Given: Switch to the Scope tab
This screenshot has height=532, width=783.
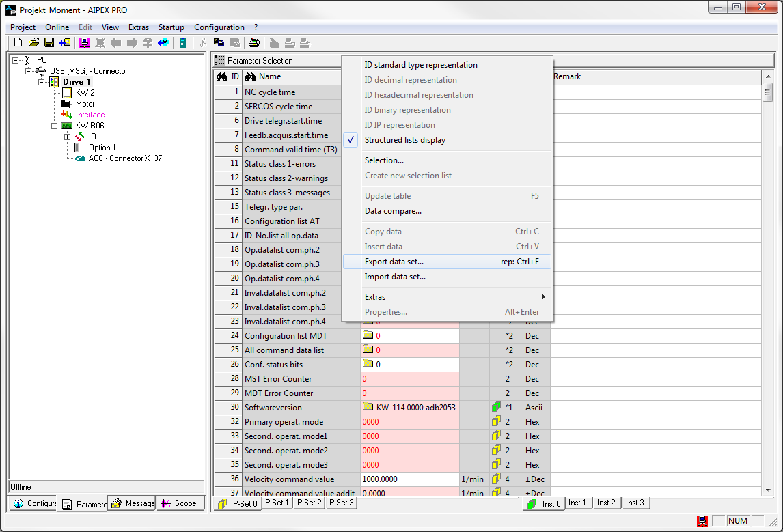Looking at the screenshot, I should click(180, 503).
